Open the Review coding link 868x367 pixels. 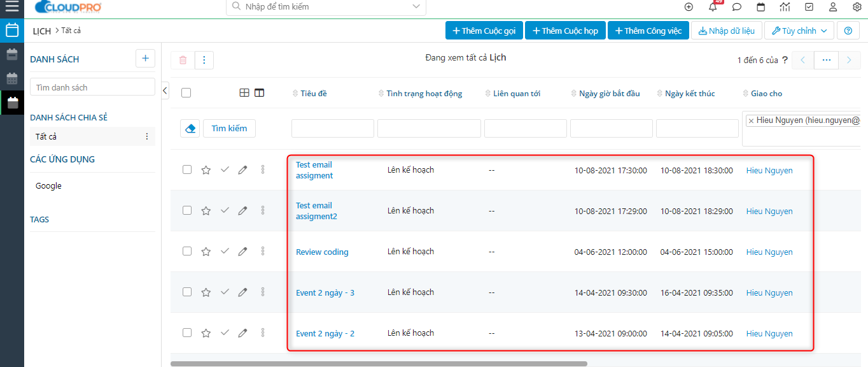322,252
